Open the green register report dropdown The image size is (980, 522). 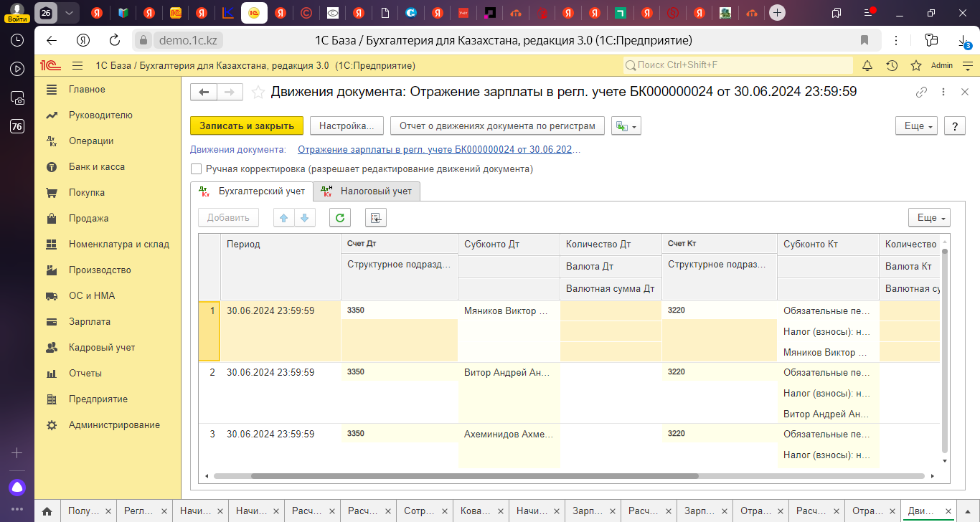tap(626, 126)
